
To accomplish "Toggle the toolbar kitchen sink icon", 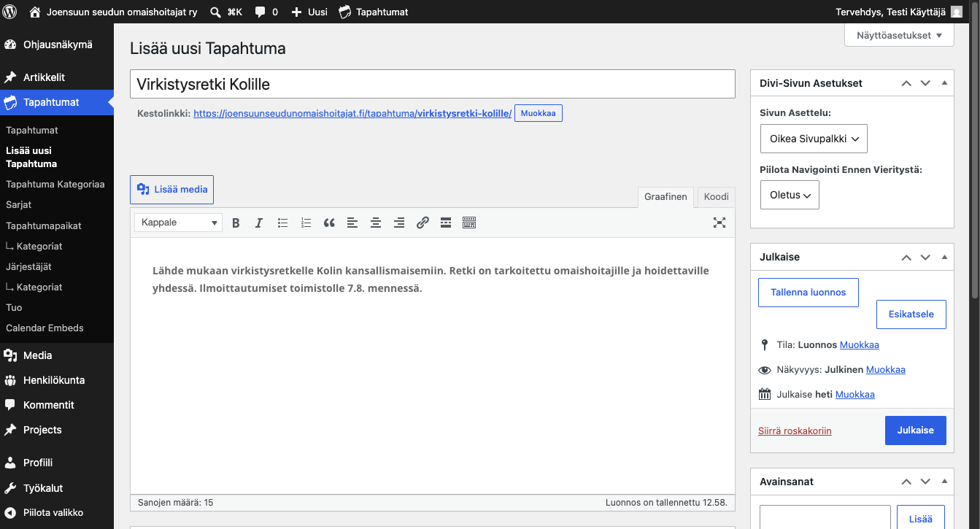I will 469,223.
